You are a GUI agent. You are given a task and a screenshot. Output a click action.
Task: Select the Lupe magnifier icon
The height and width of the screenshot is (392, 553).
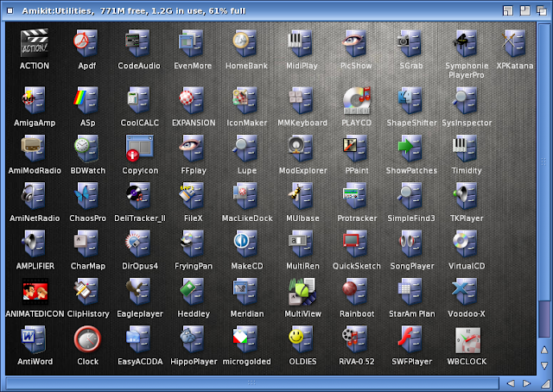[x=246, y=148]
